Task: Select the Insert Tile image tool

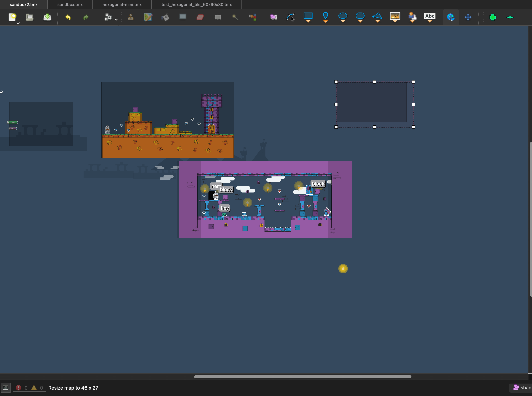Action: pos(395,17)
